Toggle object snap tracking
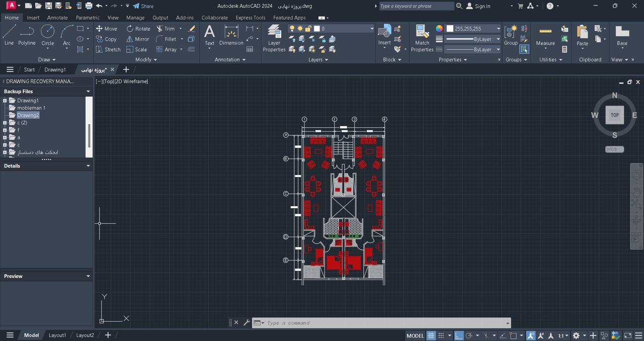 [x=502, y=335]
